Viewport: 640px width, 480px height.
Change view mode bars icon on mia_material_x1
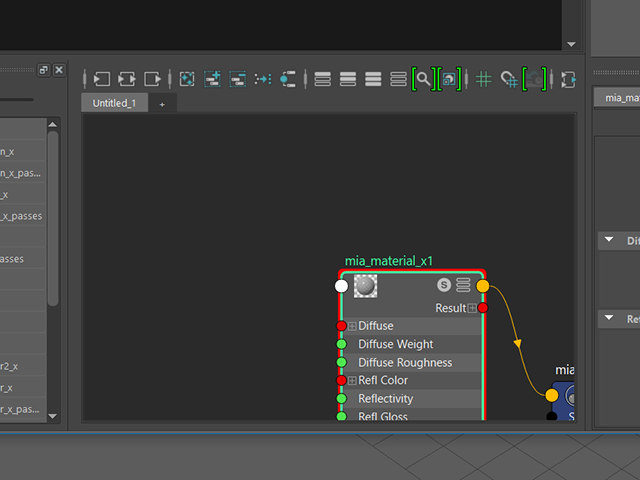(463, 285)
